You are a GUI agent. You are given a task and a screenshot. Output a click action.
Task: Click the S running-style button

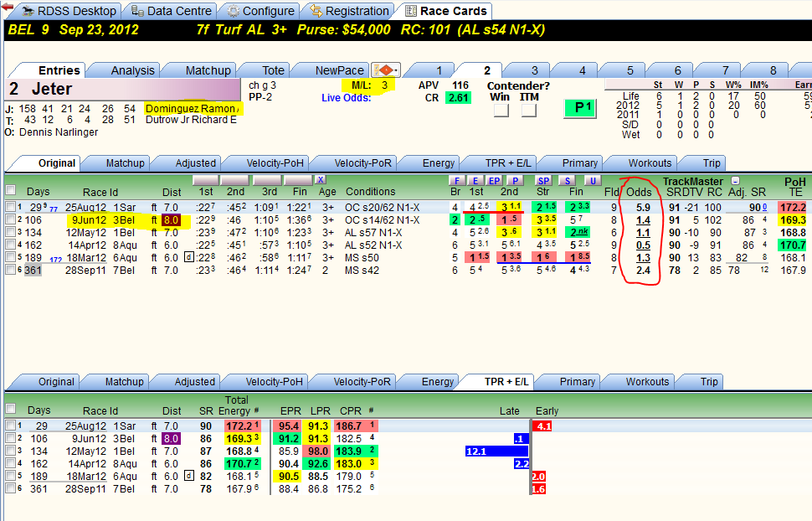pos(568,180)
